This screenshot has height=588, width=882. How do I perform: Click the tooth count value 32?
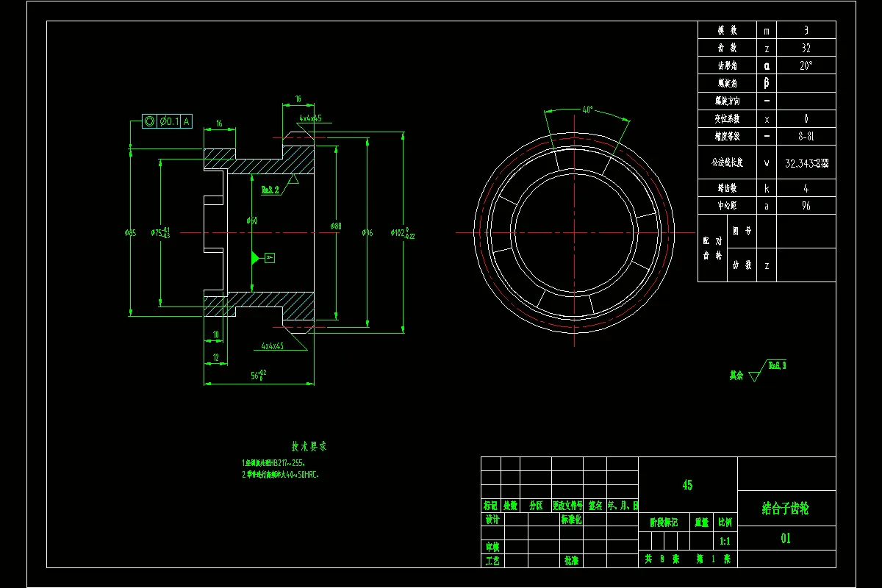tap(806, 48)
